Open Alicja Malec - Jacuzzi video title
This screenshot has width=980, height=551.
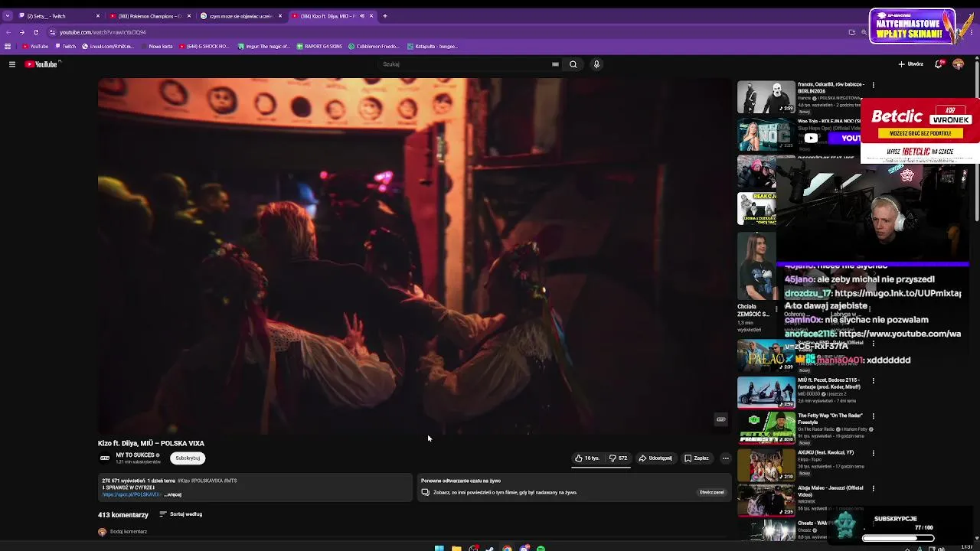pyautogui.click(x=830, y=491)
